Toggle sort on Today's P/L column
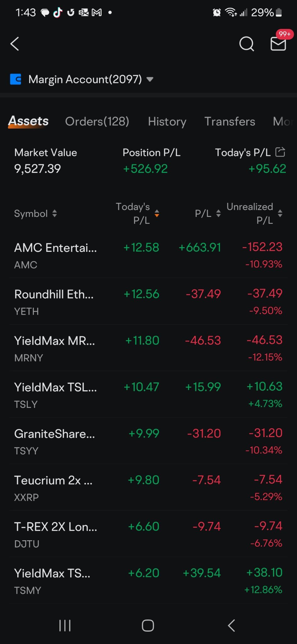Image resolution: width=297 pixels, height=644 pixels. click(137, 214)
